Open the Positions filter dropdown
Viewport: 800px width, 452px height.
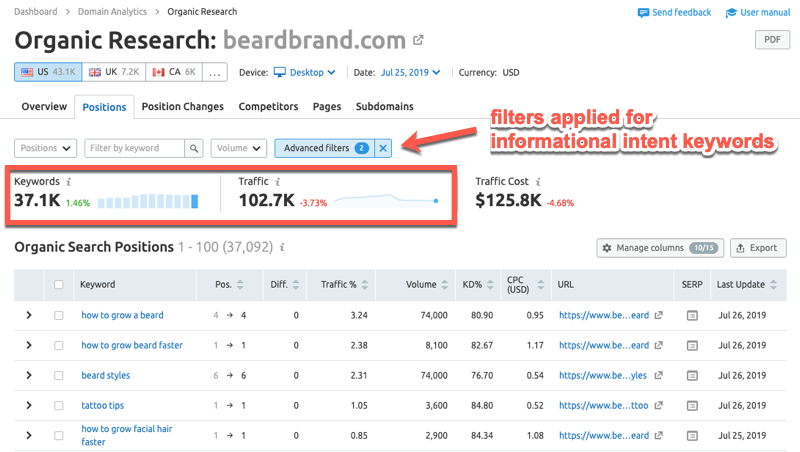45,148
